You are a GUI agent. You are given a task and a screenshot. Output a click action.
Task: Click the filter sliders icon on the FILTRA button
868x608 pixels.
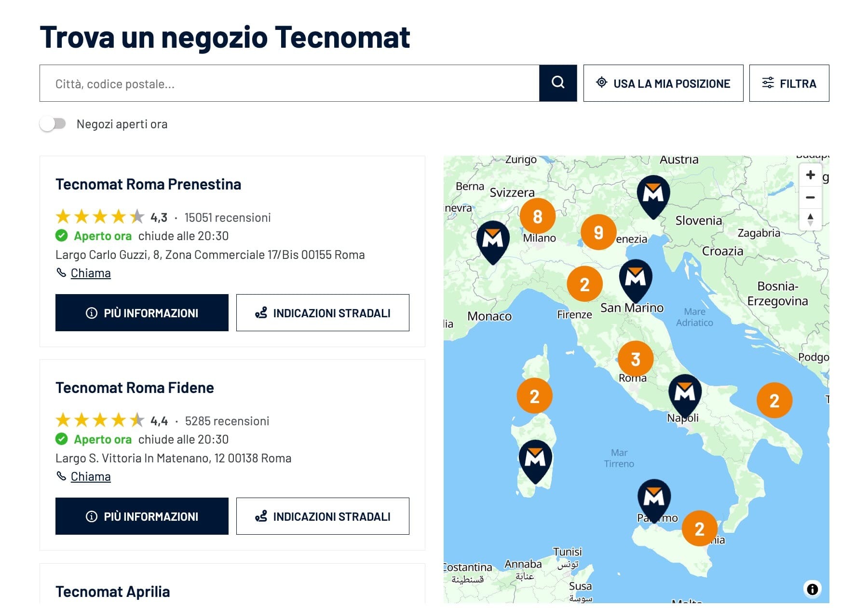click(x=768, y=82)
